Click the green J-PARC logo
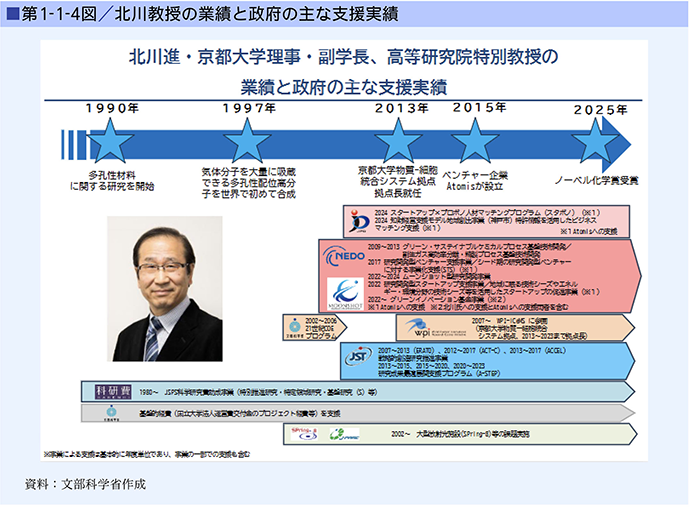Viewport: 689px width, 507px height. tap(344, 435)
